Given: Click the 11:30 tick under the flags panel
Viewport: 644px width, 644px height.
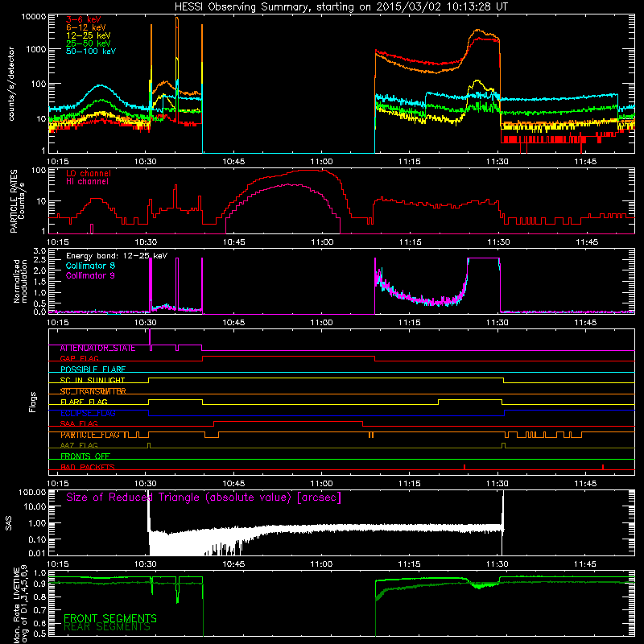Looking at the screenshot, I should [497, 484].
